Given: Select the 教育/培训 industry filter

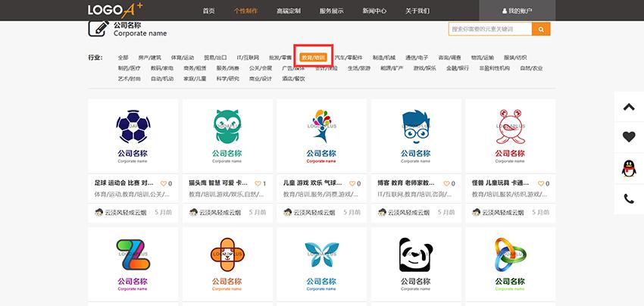Looking at the screenshot, I should (313, 58).
